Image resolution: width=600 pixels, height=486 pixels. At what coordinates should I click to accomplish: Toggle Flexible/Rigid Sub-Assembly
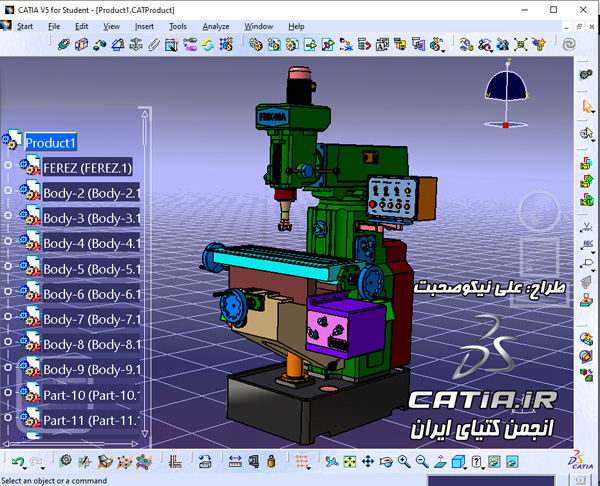[190, 45]
